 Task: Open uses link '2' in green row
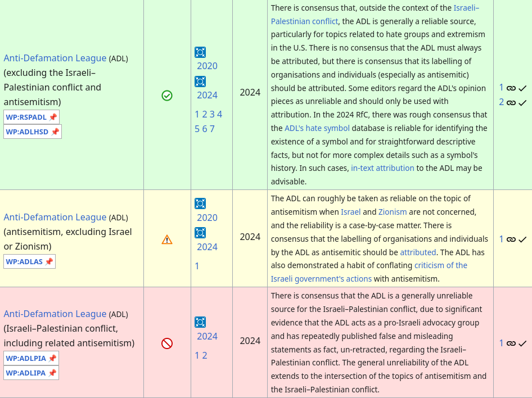pyautogui.click(x=502, y=102)
